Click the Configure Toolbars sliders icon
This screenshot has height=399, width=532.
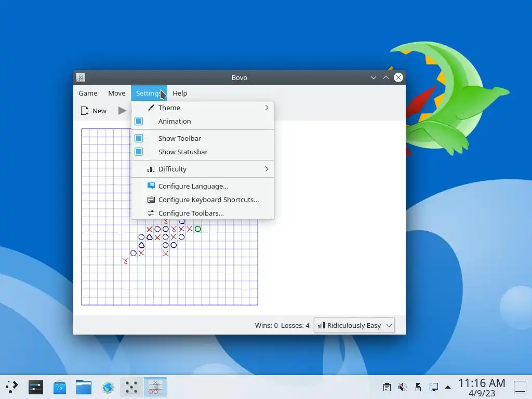[151, 213]
